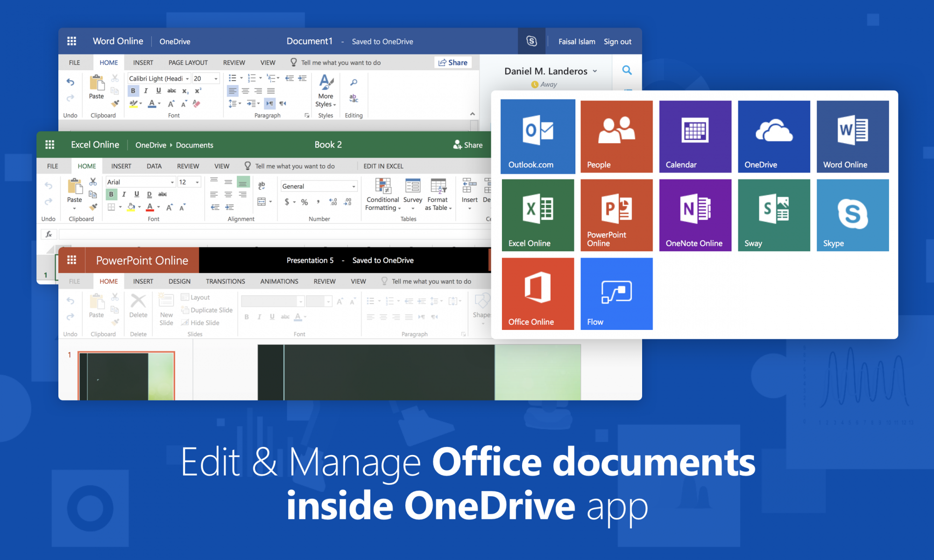This screenshot has width=934, height=560.
Task: Click New Slide in PowerPoint Online
Action: 166,309
